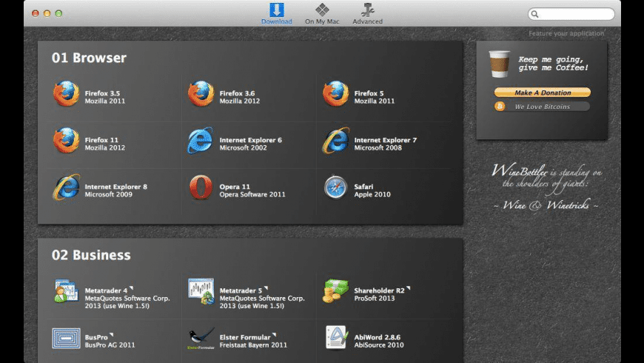Pick the Safari compass icon
Screen dimensions: 644x363
[x=335, y=187]
